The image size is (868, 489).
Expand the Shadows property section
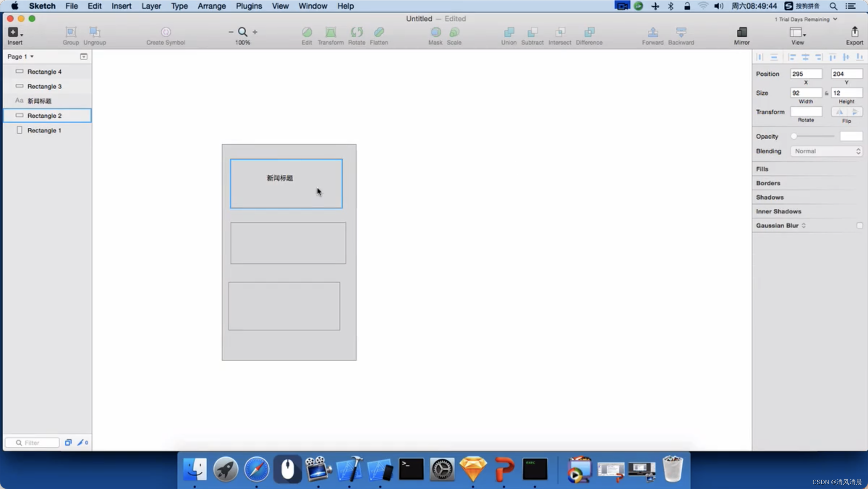point(770,197)
